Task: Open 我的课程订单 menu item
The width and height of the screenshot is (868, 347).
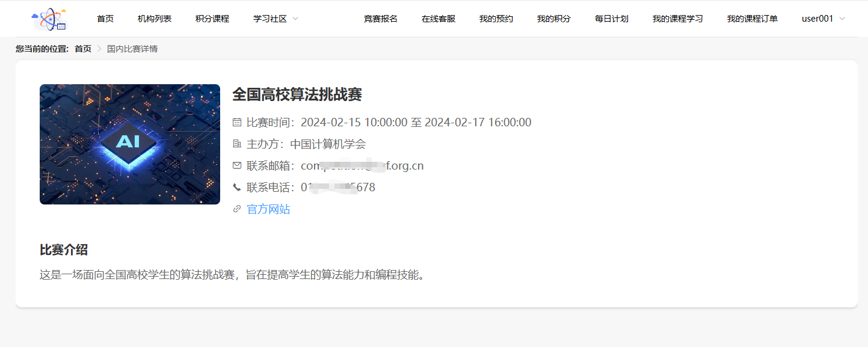Action: pos(753,19)
